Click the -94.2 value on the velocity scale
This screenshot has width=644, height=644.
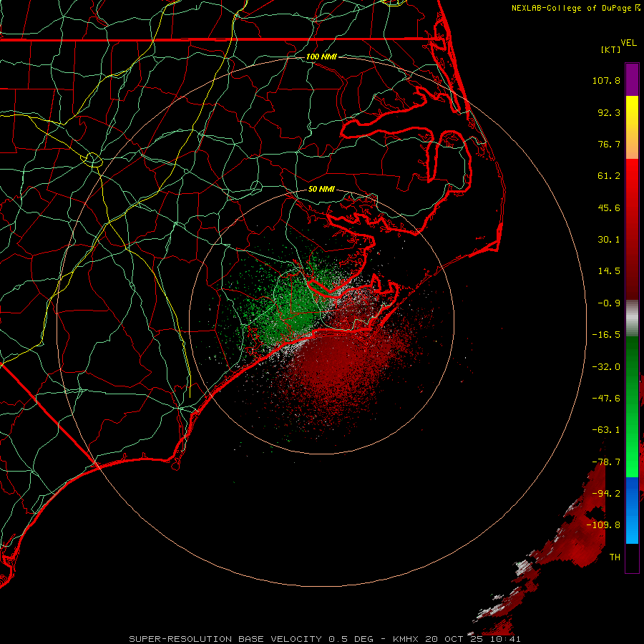[x=606, y=494]
